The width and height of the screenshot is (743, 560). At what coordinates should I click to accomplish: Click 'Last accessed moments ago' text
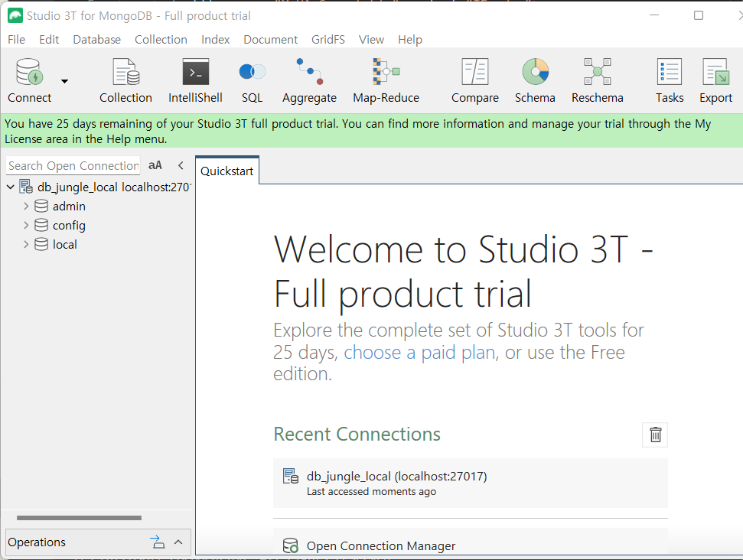pyautogui.click(x=372, y=492)
